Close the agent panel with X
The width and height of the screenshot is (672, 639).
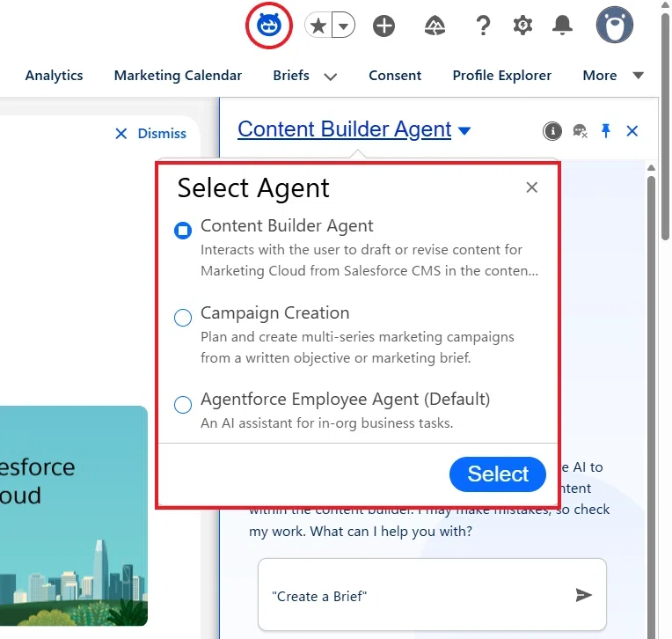(x=632, y=131)
